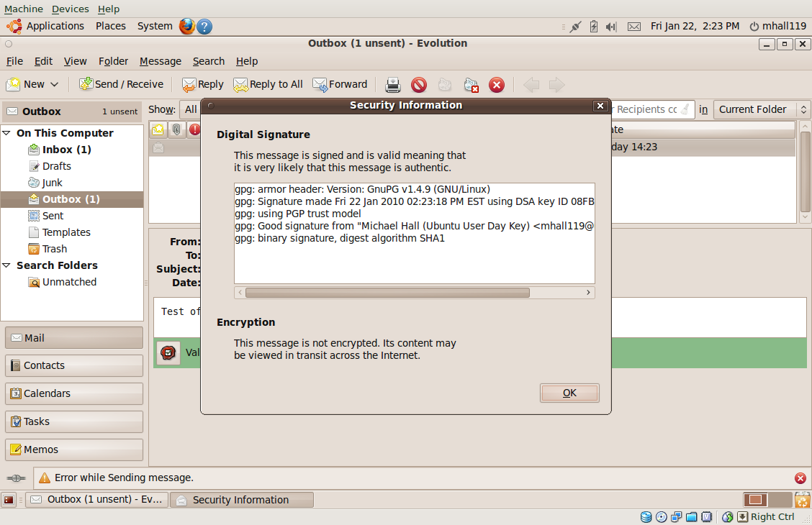
Task: Collapse the On This Computer tree
Action: pos(7,133)
